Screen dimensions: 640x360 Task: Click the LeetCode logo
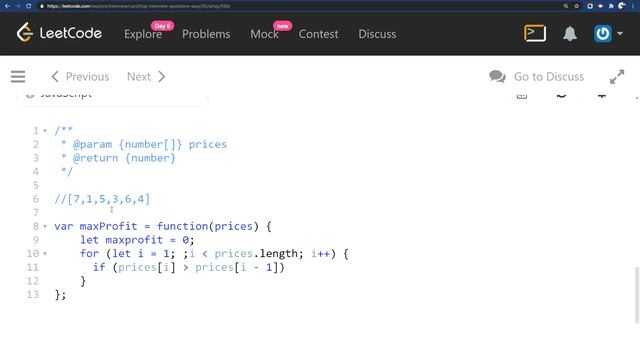pyautogui.click(x=59, y=33)
